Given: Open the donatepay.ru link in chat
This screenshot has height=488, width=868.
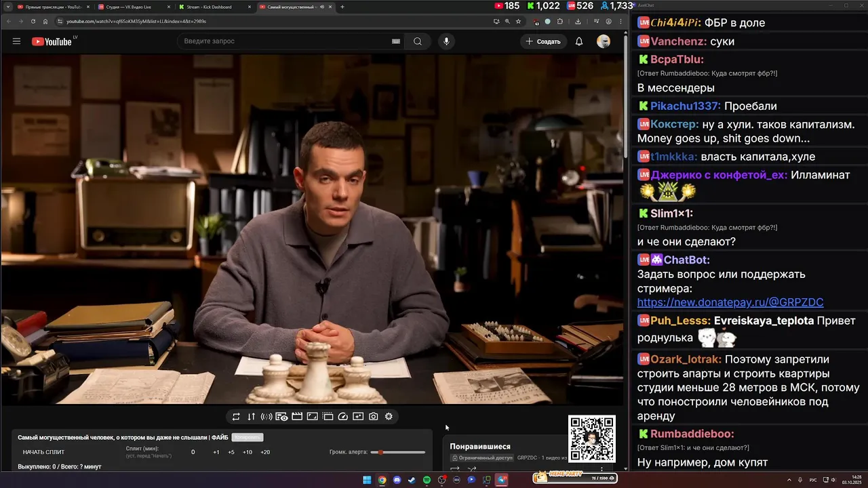Looking at the screenshot, I should pos(730,302).
